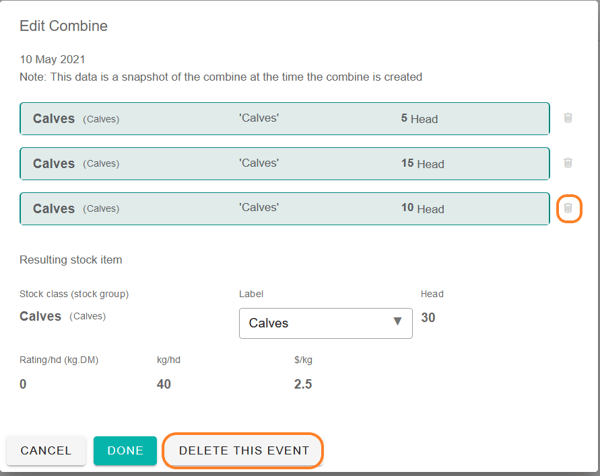Click the Resulting stock item heading
Image resolution: width=600 pixels, height=476 pixels.
70,260
